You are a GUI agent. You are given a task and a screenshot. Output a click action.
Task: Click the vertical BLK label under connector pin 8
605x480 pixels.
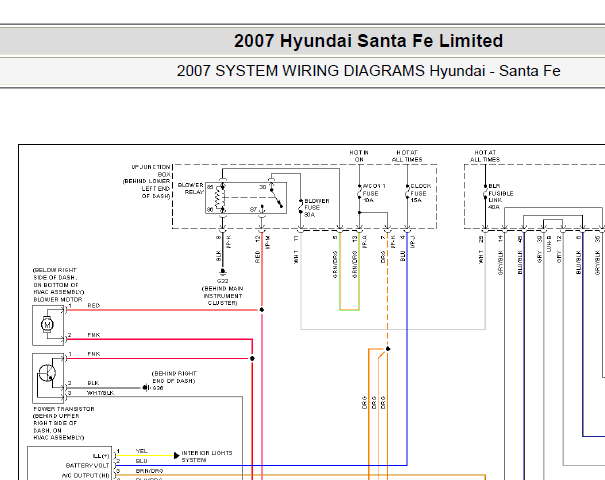click(x=219, y=255)
